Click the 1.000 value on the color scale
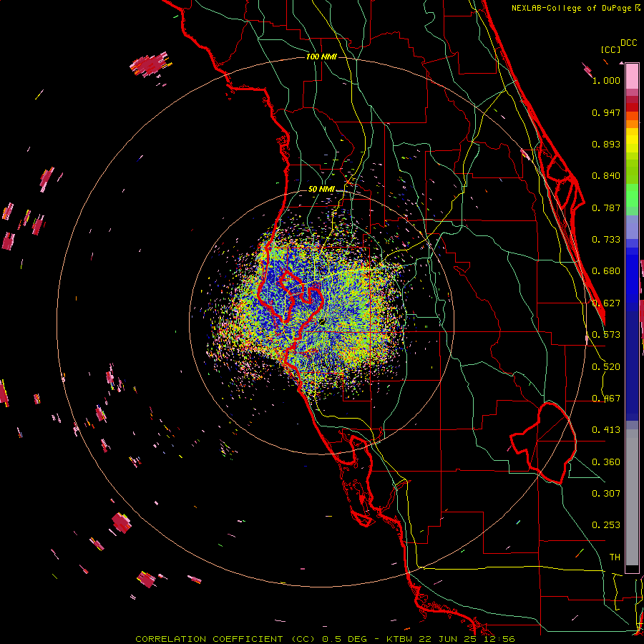The height and width of the screenshot is (644, 644). 606,80
